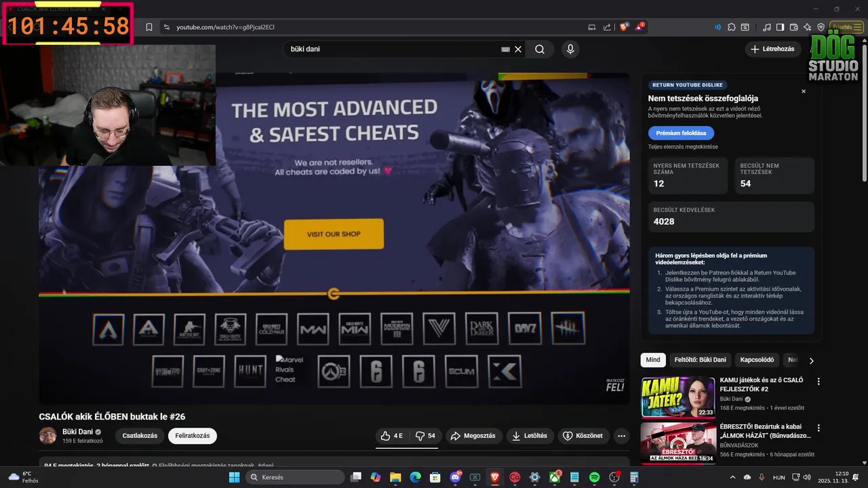Open media control music note icon
This screenshot has height=488, width=868.
pos(766,27)
